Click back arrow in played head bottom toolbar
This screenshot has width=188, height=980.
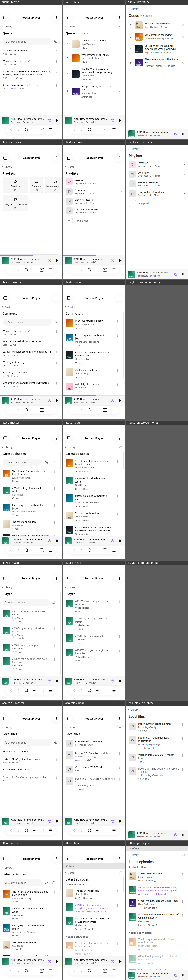74,690
